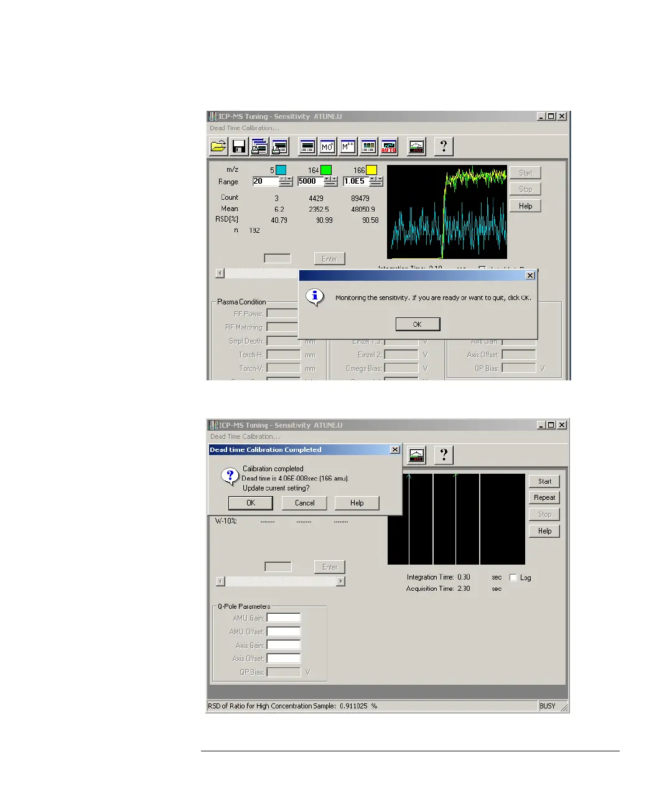Click the RSD value 40.79
Viewport: 672px width, 808px height.
pos(279,220)
